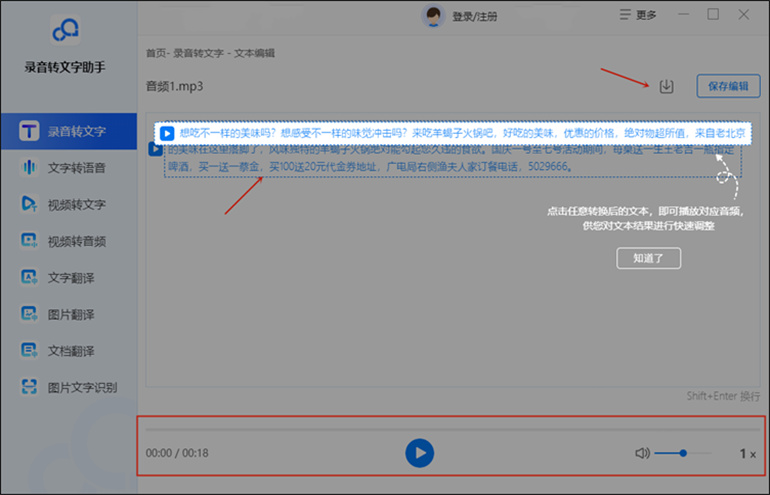Image resolution: width=770 pixels, height=495 pixels.
Task: Click the highlighted text 想吃不一样的美味吗
Action: [x=227, y=133]
